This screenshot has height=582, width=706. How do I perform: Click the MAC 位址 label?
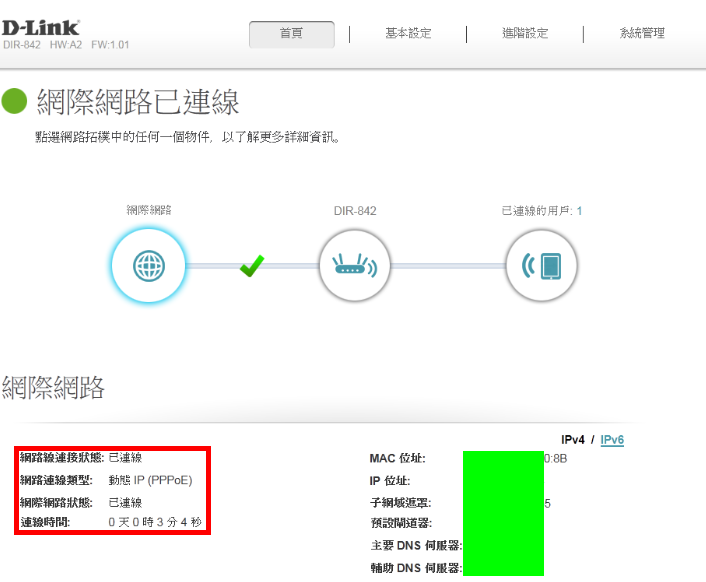(x=397, y=459)
